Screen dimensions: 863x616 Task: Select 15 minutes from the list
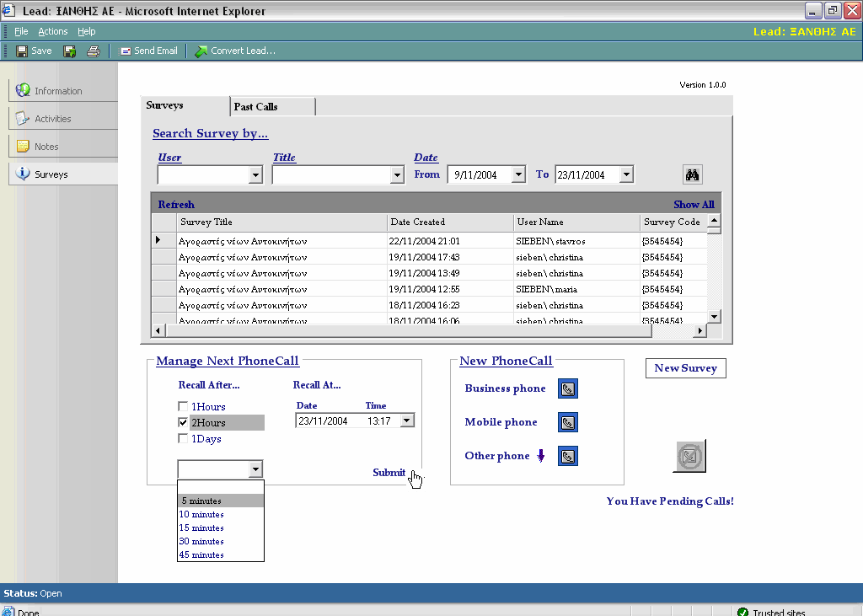pyautogui.click(x=221, y=528)
